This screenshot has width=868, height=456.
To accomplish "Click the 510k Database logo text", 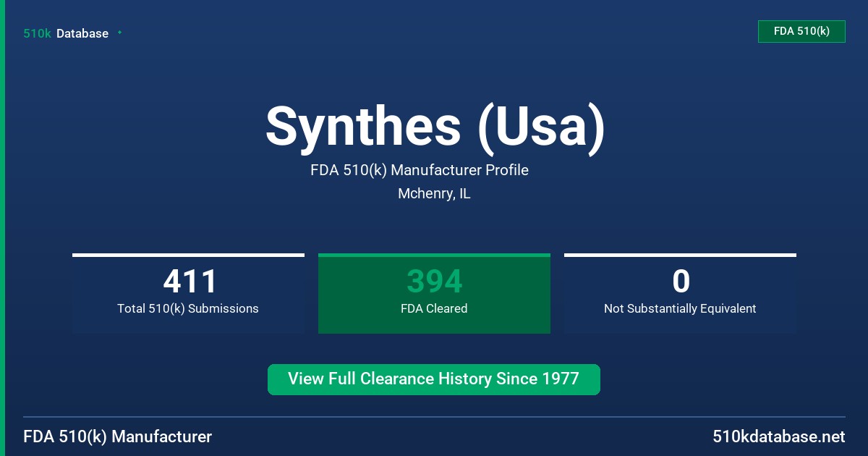I will [66, 33].
